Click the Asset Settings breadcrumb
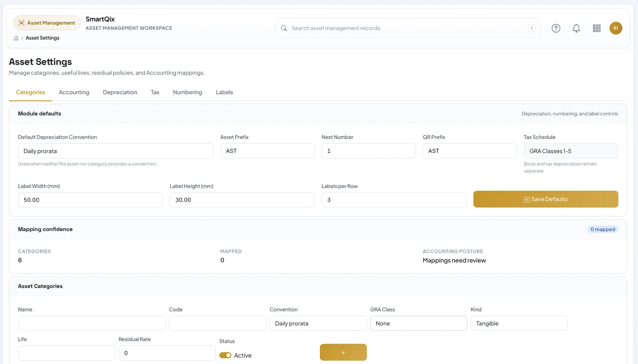Screen dimensions: 638x364 [43, 38]
